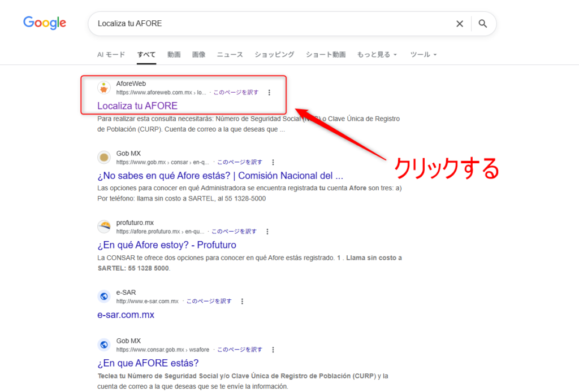Viewport: 579px width, 392px height.
Task: Open the '¿En que AFORE estás?' result
Action: [148, 363]
